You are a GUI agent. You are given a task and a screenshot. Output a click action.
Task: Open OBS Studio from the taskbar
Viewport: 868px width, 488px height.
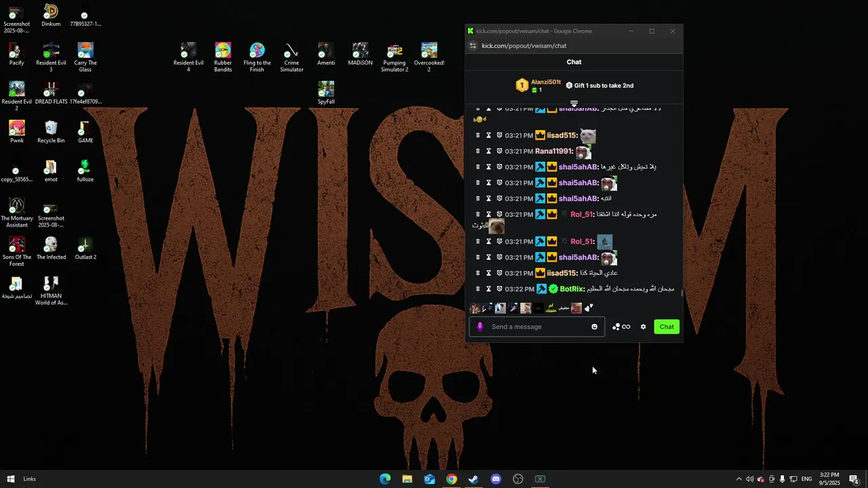(x=518, y=479)
